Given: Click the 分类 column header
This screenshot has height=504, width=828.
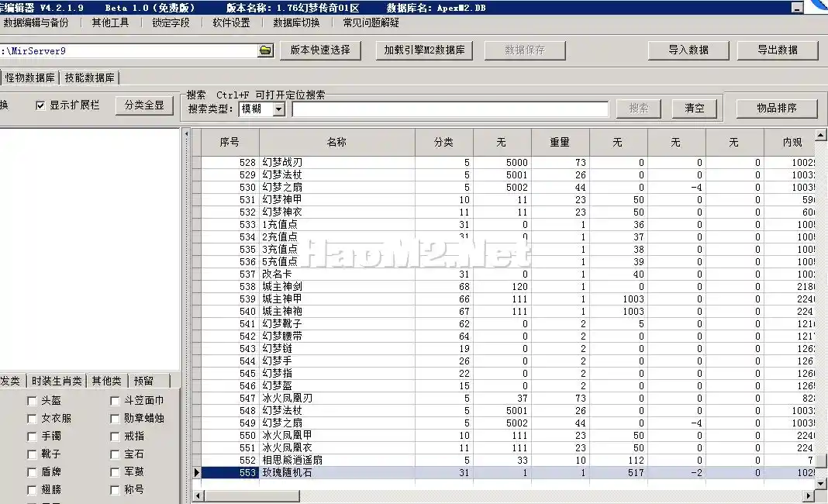Looking at the screenshot, I should point(443,142).
